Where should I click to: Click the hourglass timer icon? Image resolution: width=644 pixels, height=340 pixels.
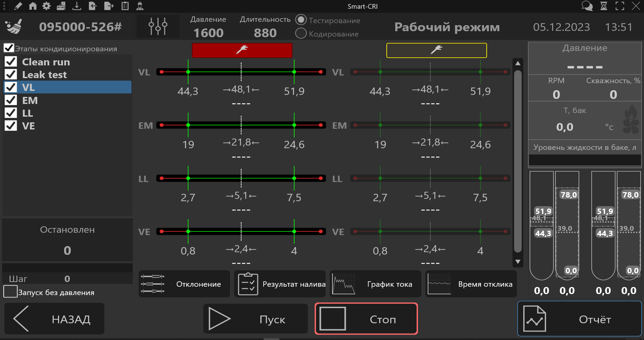604,6
